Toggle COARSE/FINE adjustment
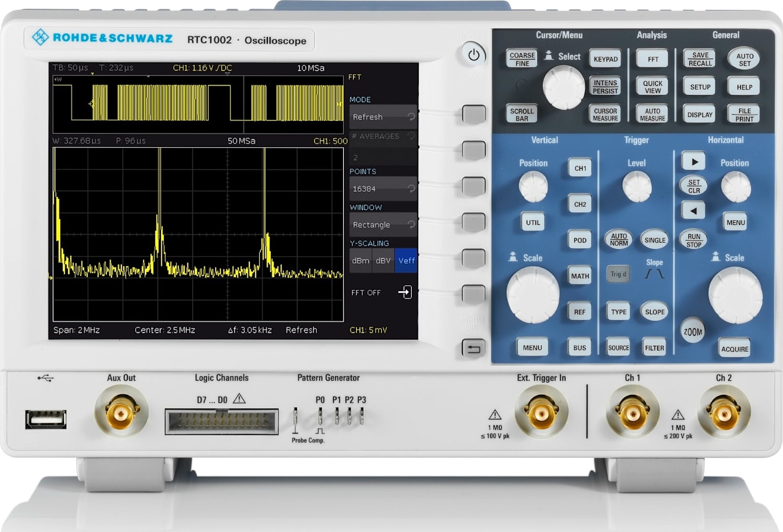 tap(522, 59)
